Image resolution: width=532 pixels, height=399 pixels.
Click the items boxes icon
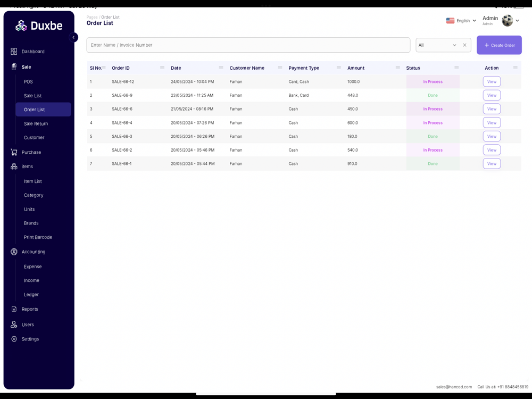tap(14, 167)
